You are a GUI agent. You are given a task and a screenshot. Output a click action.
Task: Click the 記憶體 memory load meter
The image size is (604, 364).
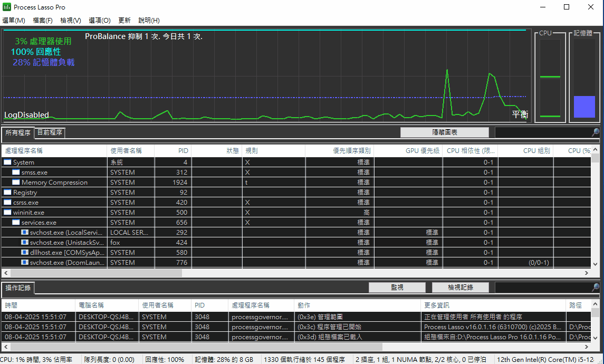[584, 78]
